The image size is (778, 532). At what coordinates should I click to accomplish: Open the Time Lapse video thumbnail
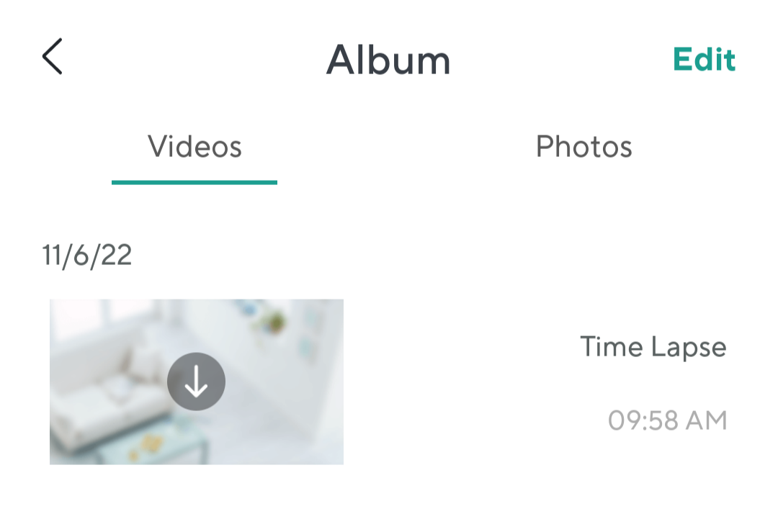197,382
